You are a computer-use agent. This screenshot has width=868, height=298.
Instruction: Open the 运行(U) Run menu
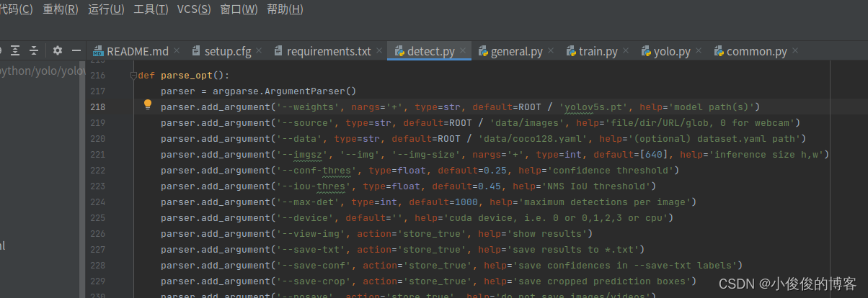[106, 9]
